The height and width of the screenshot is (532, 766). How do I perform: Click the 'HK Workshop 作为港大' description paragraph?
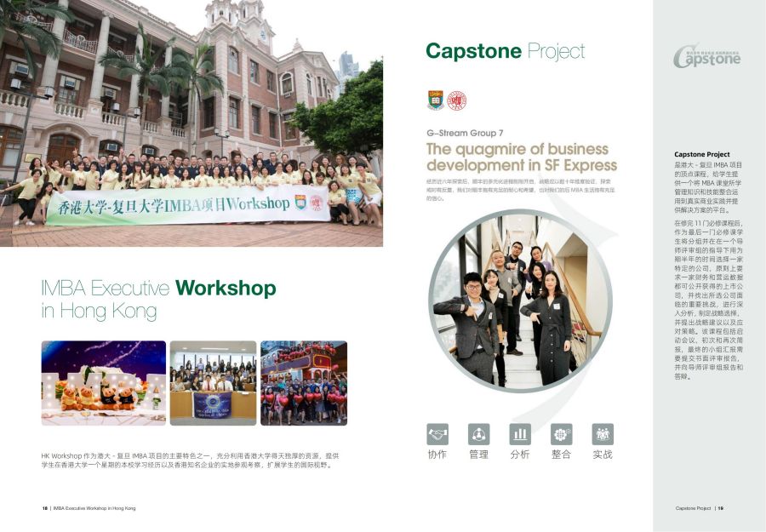[190, 460]
